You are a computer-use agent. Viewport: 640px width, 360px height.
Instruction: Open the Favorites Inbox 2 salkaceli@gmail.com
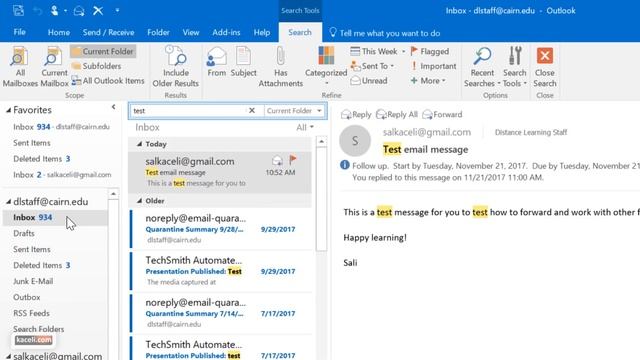(x=61, y=175)
